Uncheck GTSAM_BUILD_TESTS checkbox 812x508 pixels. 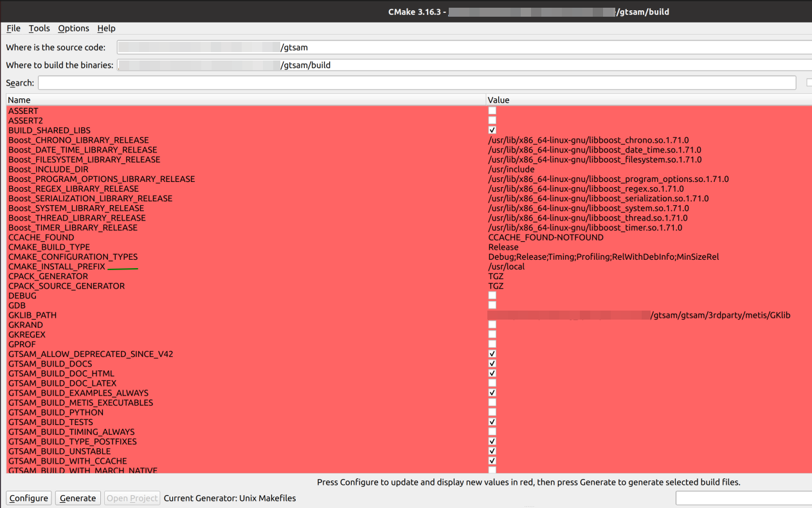tap(492, 422)
